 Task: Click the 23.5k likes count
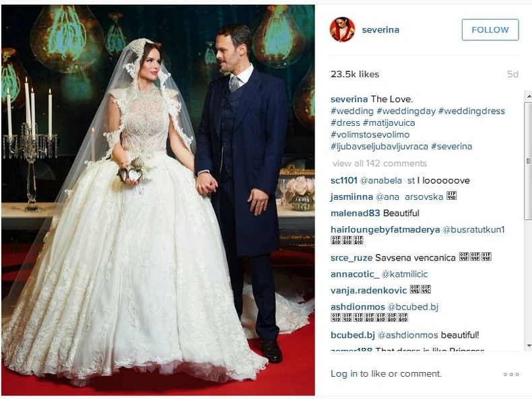click(354, 74)
